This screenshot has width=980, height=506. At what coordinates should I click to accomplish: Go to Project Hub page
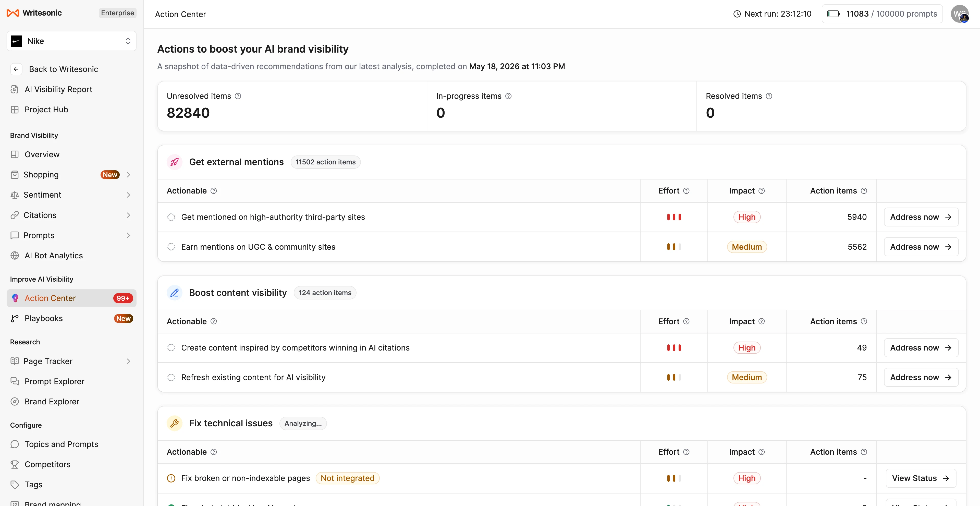tap(71, 110)
